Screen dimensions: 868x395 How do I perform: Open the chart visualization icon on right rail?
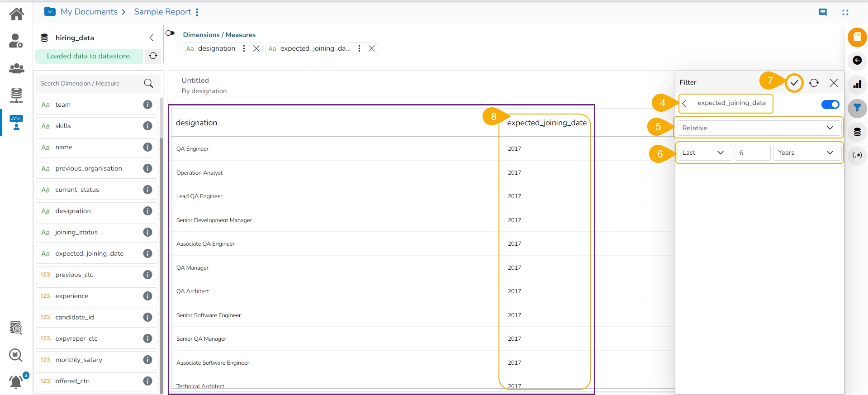pos(857,85)
